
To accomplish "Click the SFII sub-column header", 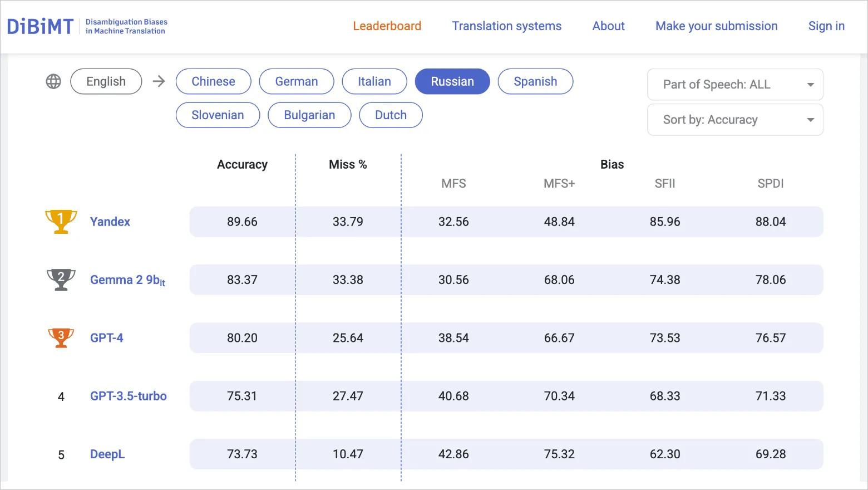I will [665, 183].
